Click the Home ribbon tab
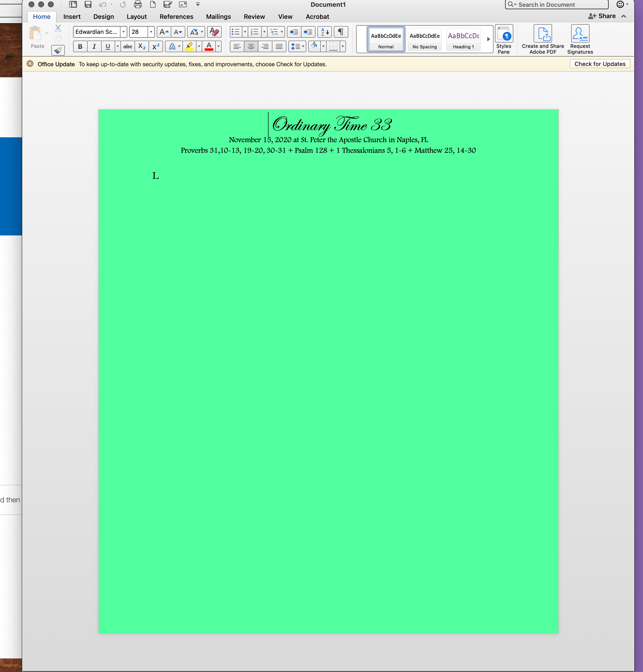This screenshot has width=643, height=672. click(x=41, y=16)
